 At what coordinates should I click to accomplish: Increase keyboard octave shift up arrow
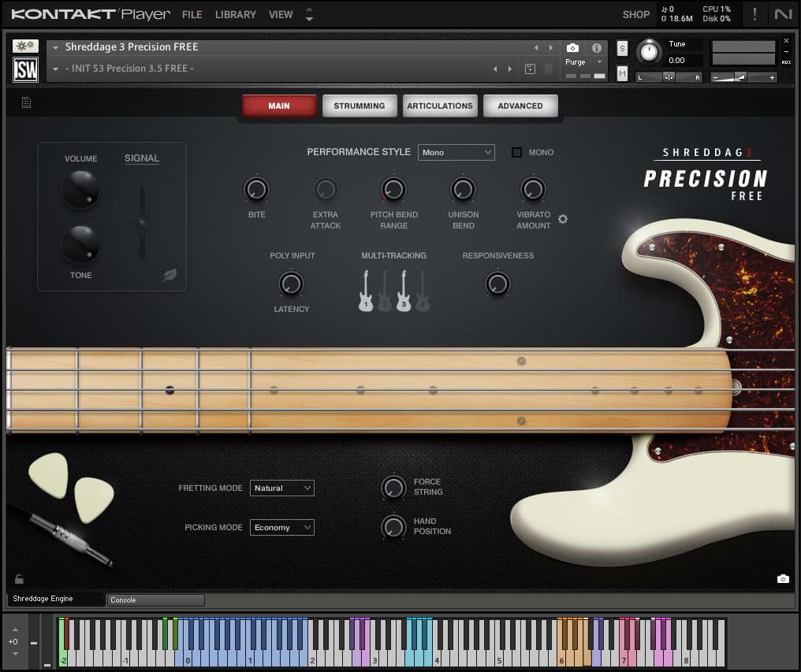click(15, 629)
